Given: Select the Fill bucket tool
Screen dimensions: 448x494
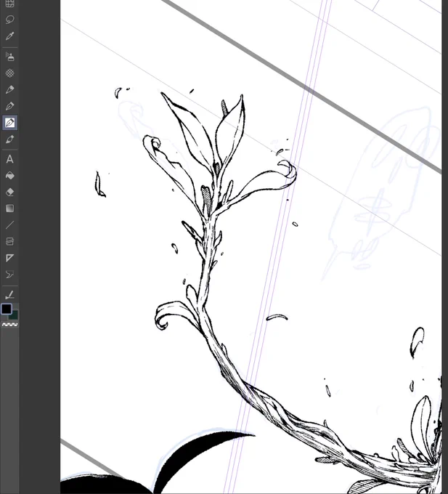Looking at the screenshot, I should tap(9, 176).
